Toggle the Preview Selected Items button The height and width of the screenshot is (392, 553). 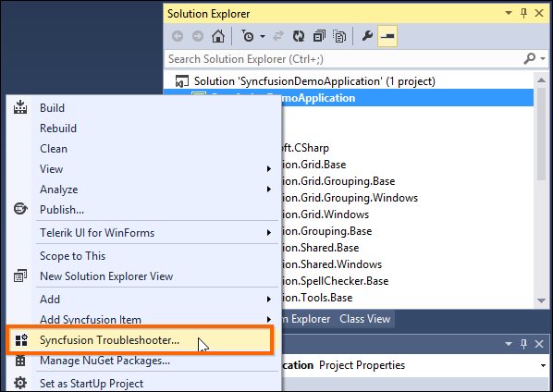(387, 36)
